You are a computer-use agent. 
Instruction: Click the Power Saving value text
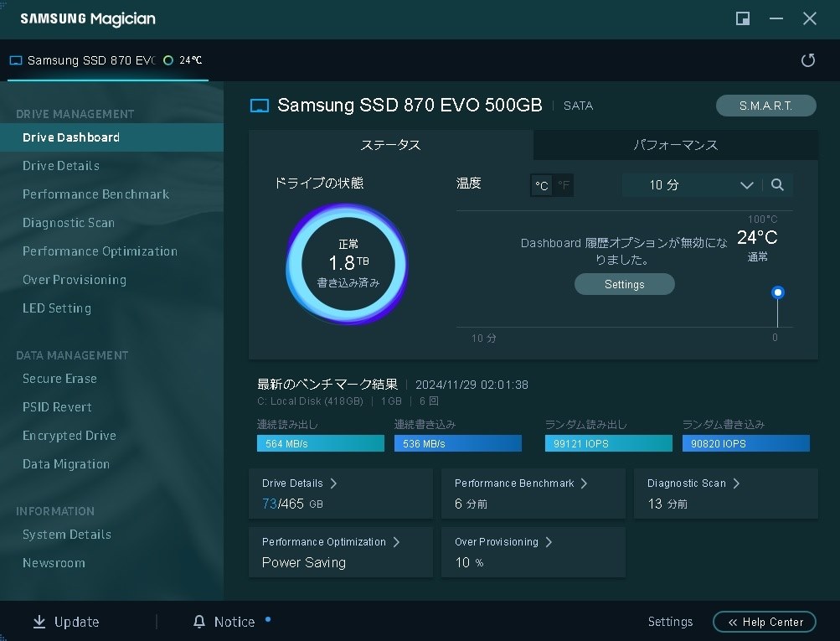(304, 562)
